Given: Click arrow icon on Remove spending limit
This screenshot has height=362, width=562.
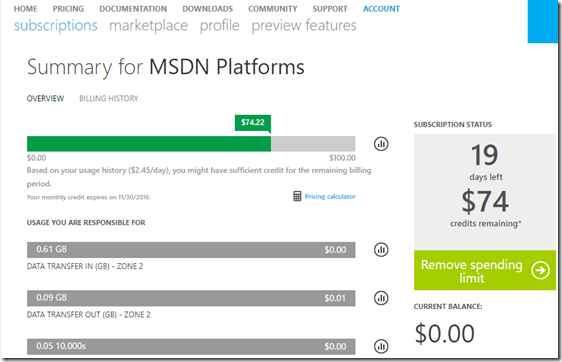Looking at the screenshot, I should click(540, 270).
